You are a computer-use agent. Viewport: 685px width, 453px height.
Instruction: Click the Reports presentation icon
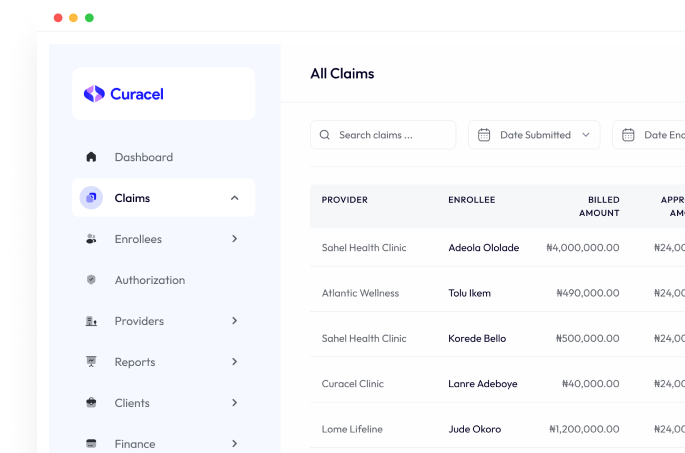pyautogui.click(x=91, y=362)
